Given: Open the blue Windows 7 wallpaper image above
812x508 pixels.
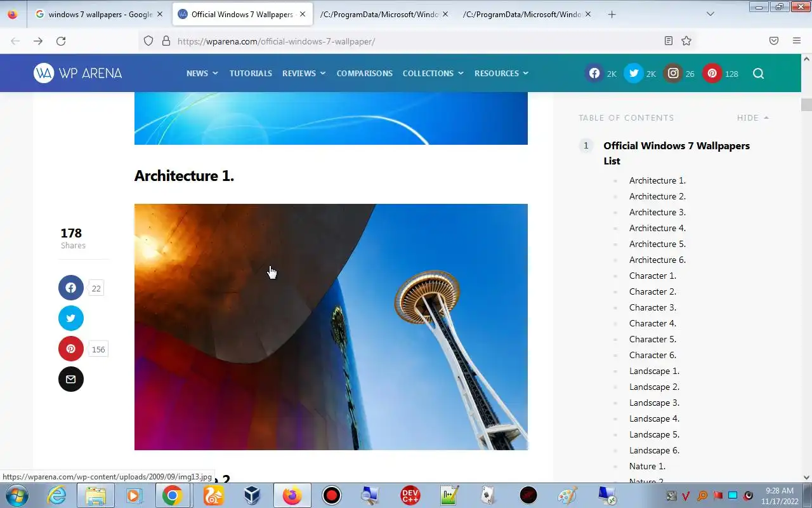Looking at the screenshot, I should (x=331, y=118).
